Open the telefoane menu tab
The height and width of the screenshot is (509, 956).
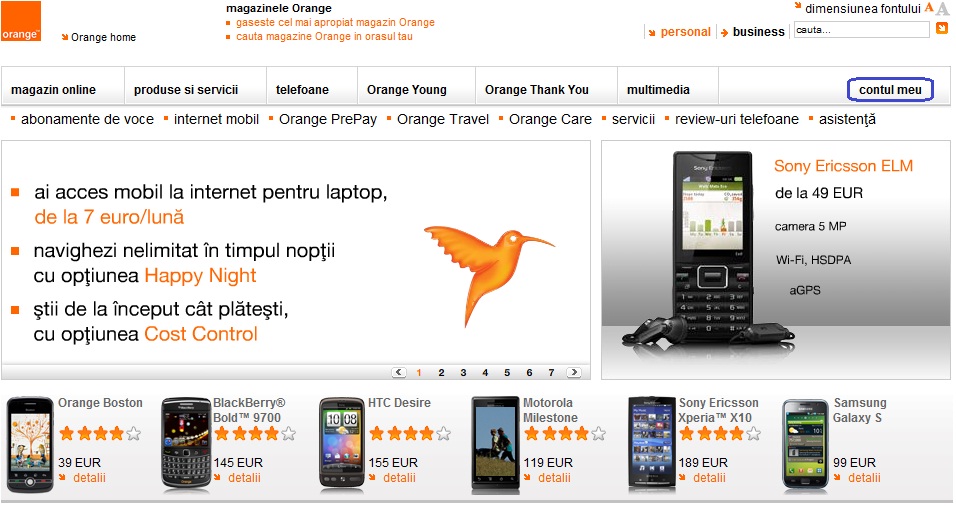point(302,90)
